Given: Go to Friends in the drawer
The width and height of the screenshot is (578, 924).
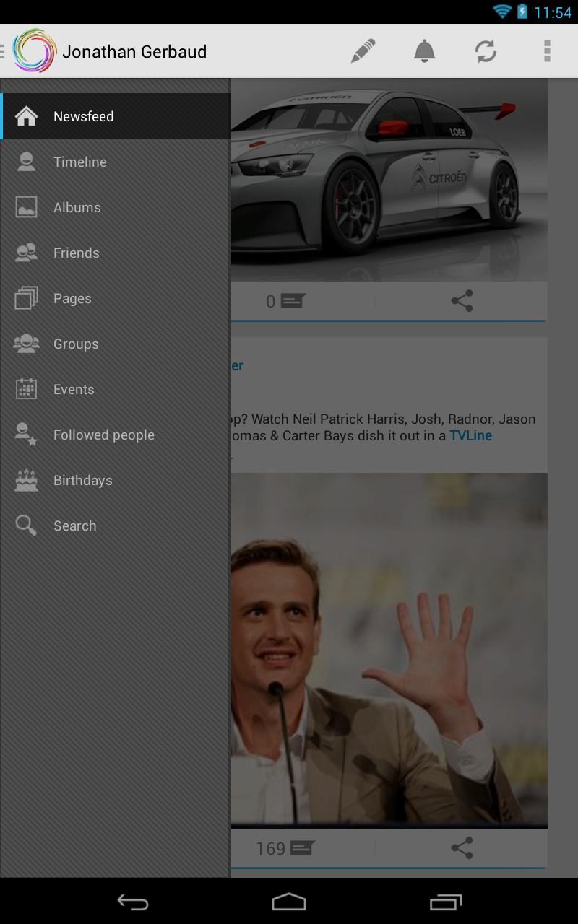Looking at the screenshot, I should (116, 253).
